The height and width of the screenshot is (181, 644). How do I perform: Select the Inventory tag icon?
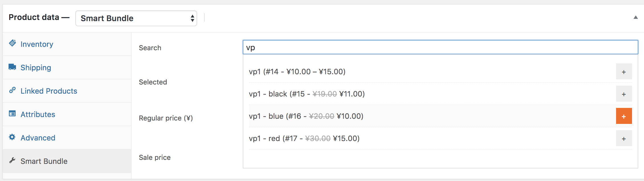(12, 43)
